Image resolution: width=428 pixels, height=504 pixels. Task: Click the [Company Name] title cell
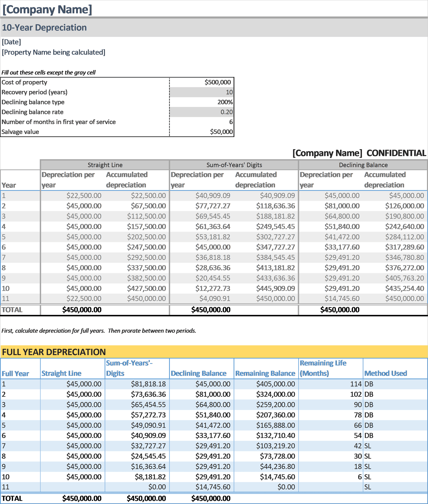tap(47, 9)
